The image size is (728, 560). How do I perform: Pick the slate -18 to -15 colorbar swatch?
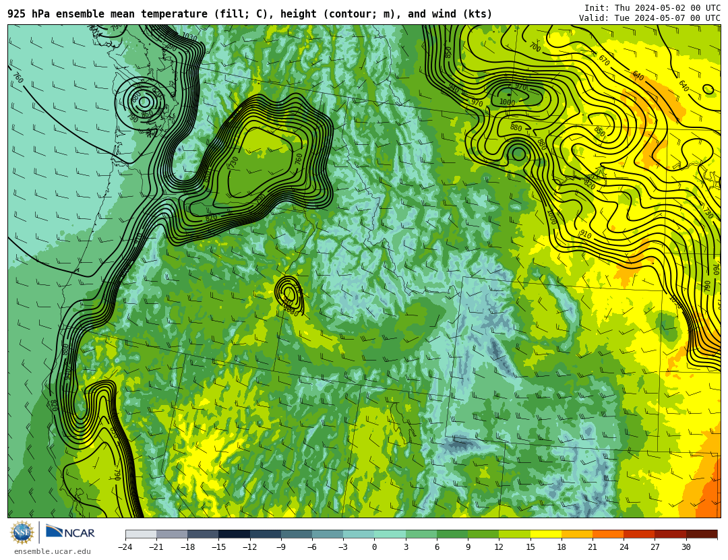[x=204, y=534]
